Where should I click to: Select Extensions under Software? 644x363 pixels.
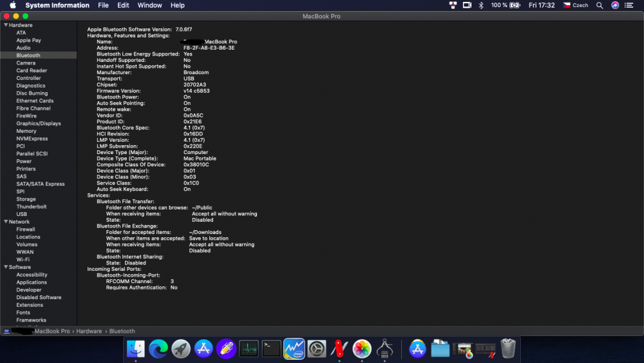click(30, 305)
